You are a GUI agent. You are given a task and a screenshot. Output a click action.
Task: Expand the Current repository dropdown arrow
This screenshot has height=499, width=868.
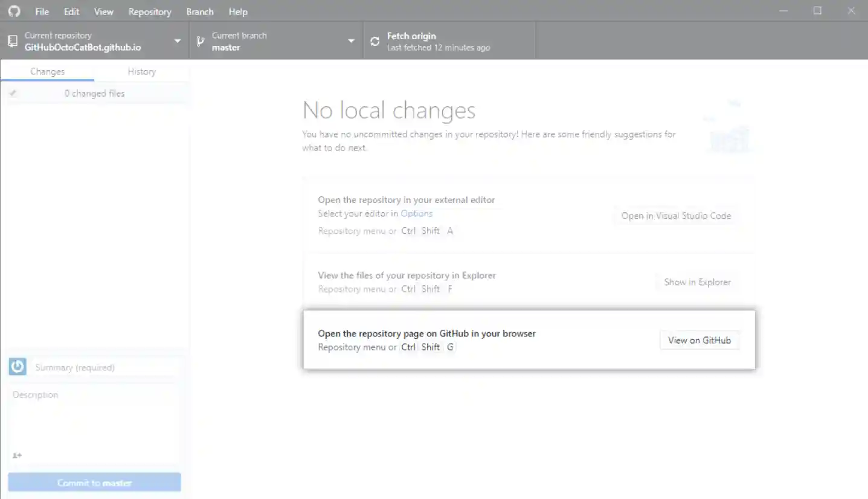[178, 41]
